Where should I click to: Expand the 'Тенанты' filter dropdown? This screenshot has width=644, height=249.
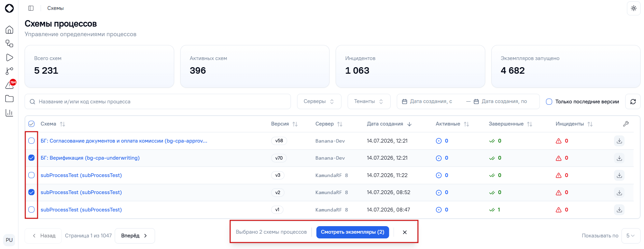[x=369, y=102]
